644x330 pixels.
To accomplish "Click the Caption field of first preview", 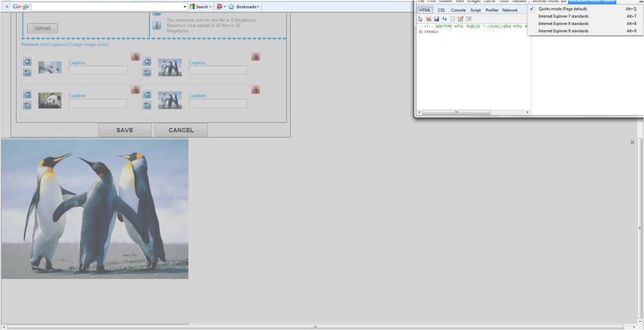I will (x=98, y=70).
